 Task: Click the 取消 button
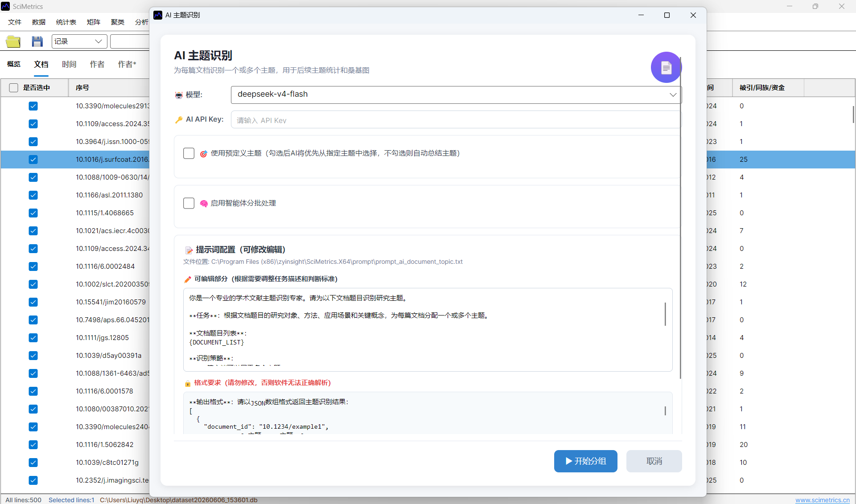click(x=654, y=461)
